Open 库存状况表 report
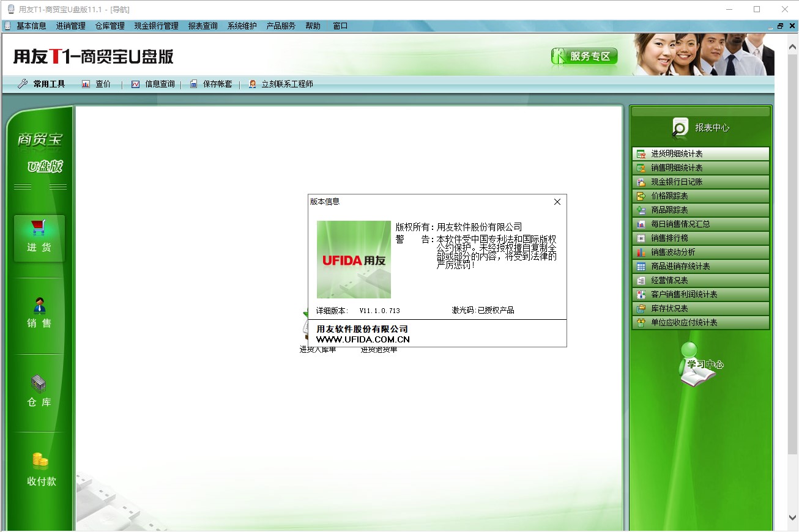 coord(701,308)
